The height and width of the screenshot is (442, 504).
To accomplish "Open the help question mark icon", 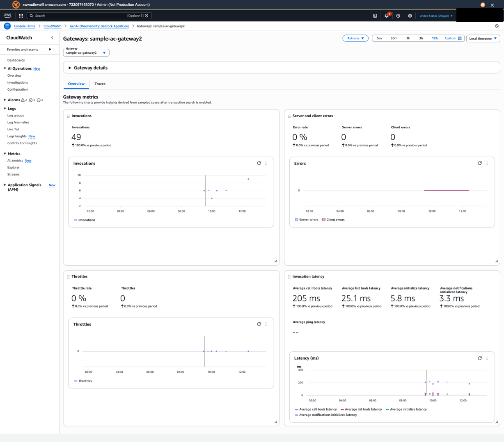I will [x=398, y=16].
